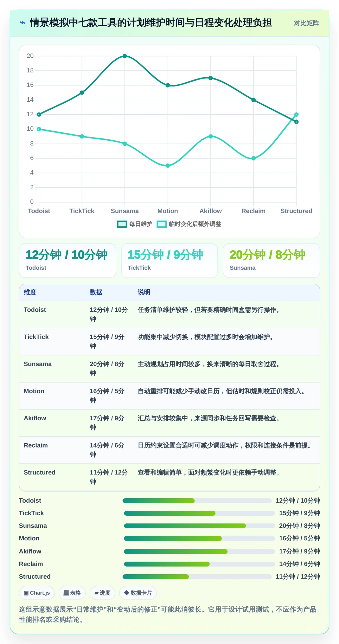339x644 pixels.
Task: Click the 20分钟 / 8分钟 progress value for Sunsama
Action: coord(299,526)
